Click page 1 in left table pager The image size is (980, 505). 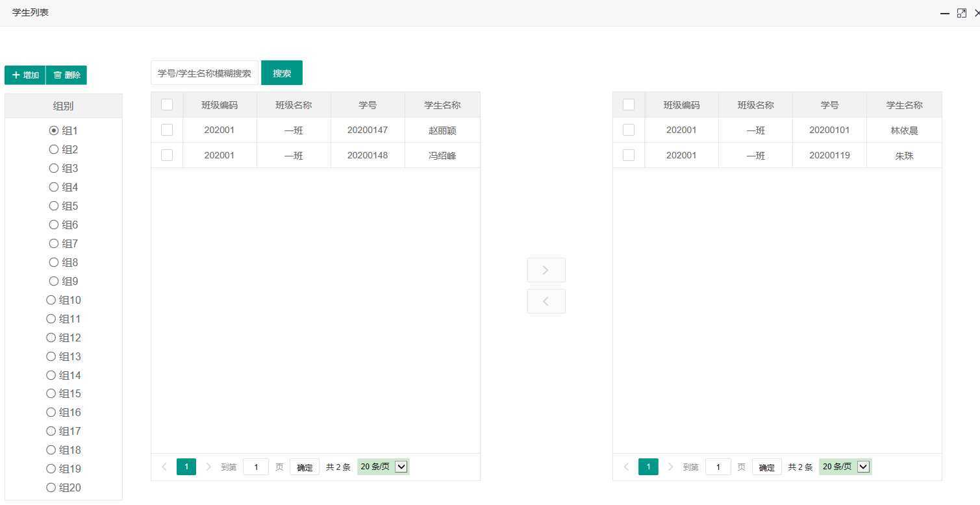pos(186,467)
